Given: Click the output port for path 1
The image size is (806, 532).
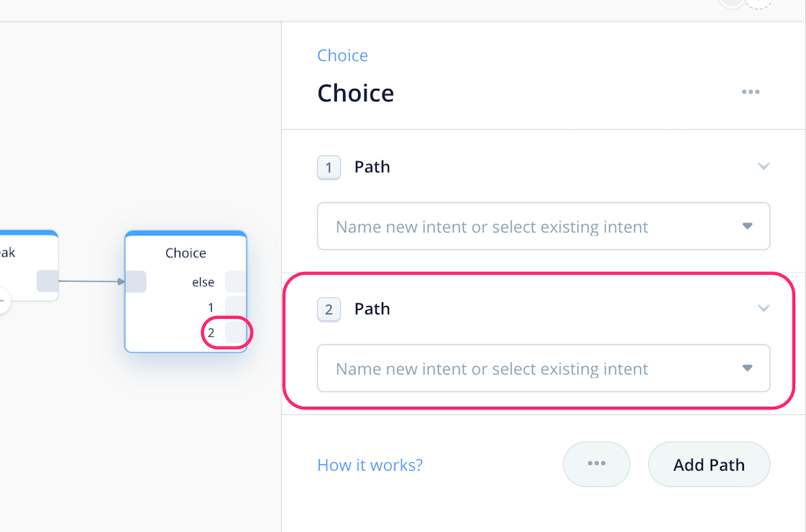Looking at the screenshot, I should point(235,306).
